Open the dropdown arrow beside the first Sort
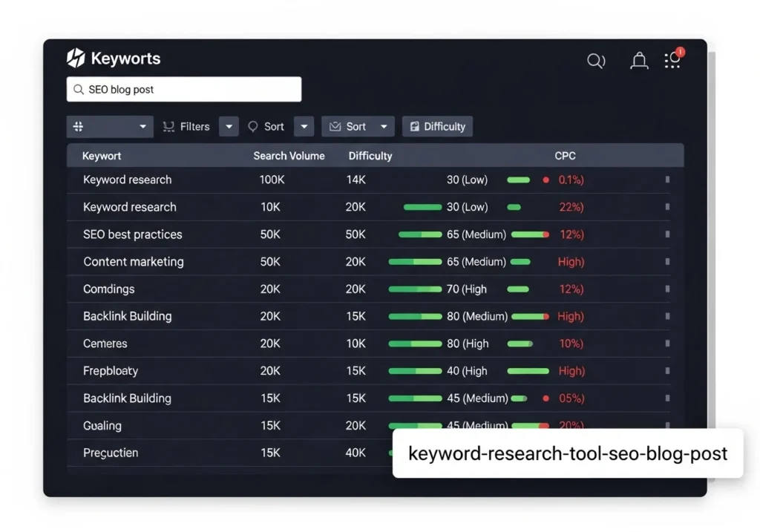 [x=304, y=127]
